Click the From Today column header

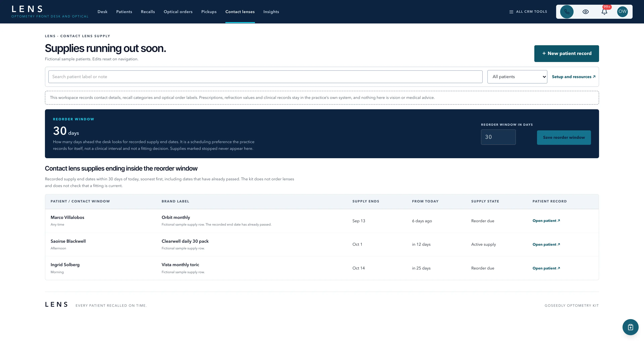(425, 201)
